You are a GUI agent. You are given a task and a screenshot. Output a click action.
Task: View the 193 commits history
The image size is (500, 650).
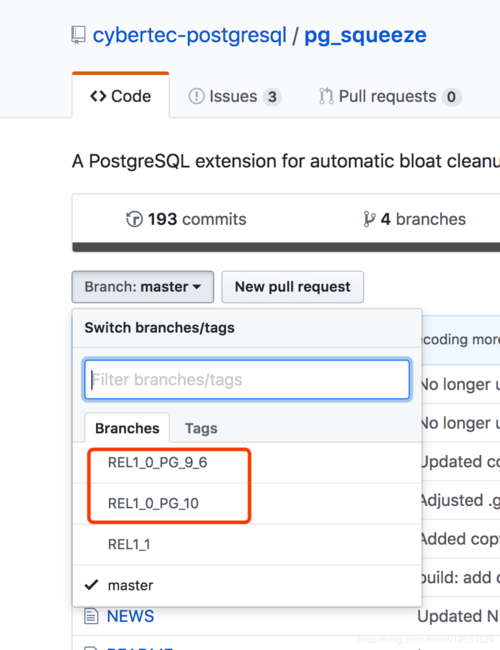[186, 219]
